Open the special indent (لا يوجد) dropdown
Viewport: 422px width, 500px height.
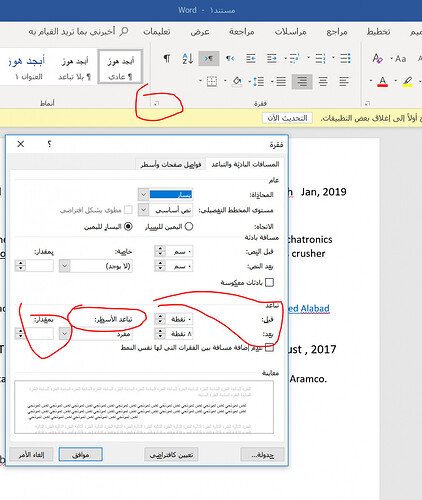point(65,266)
